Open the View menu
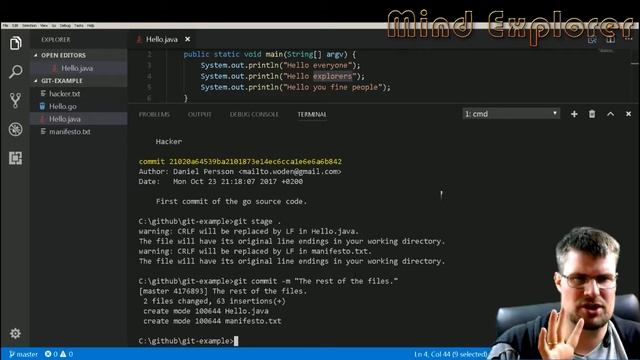 click(44, 25)
